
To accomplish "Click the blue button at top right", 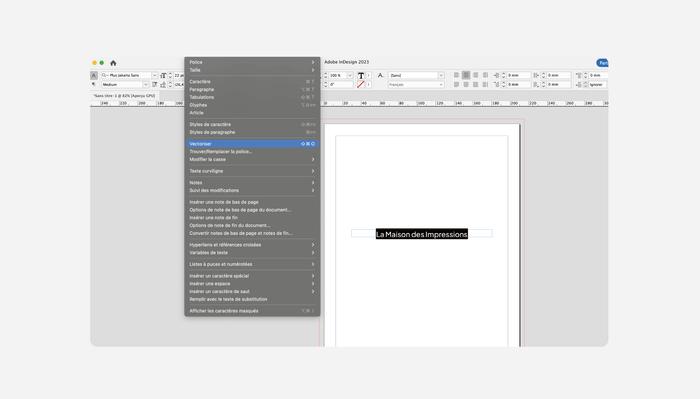I will (602, 63).
